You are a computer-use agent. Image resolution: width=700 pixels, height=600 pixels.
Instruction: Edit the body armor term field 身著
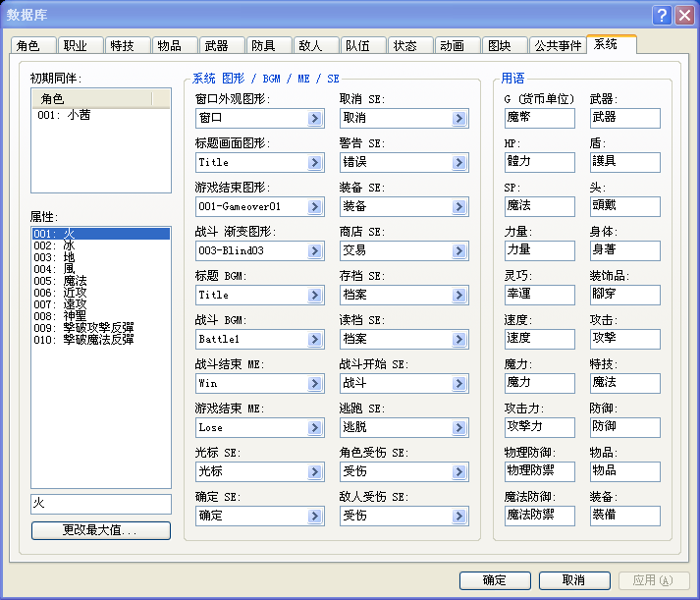point(625,250)
